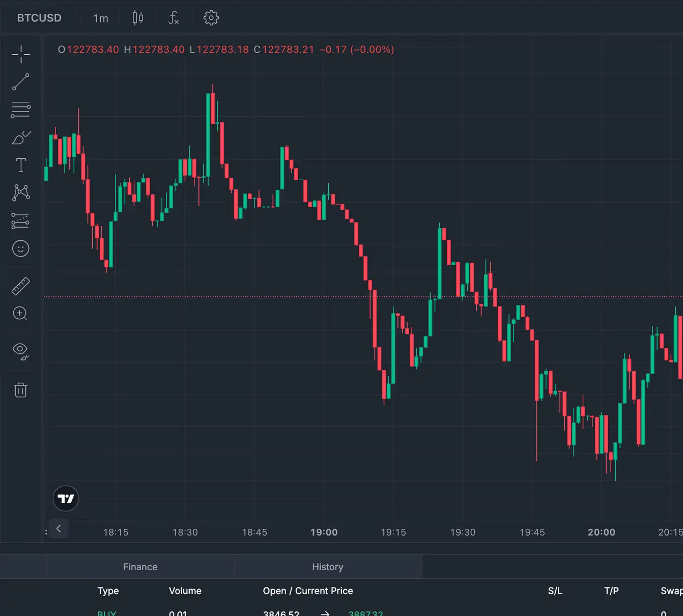Open the forecasting and measurement tools
The width and height of the screenshot is (683, 616).
[x=21, y=220]
